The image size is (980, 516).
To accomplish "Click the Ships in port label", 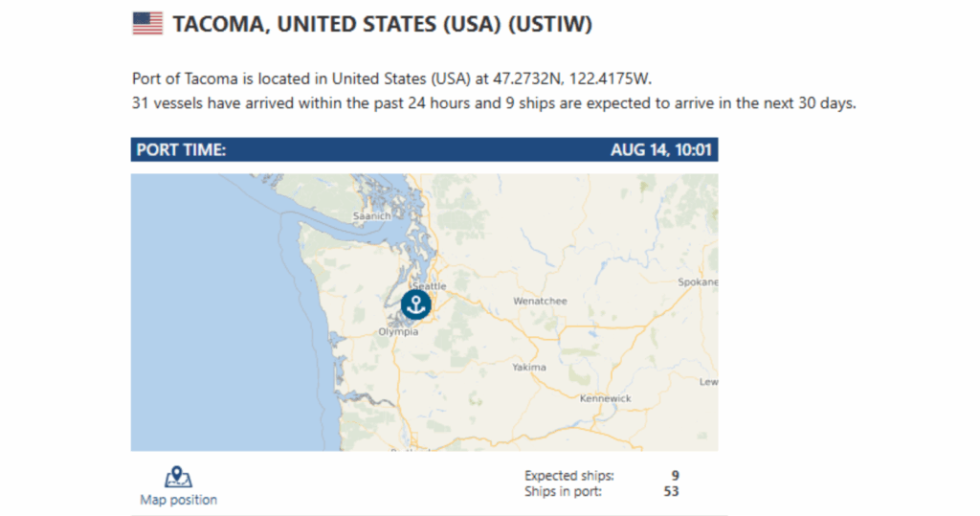I will pos(563,492).
